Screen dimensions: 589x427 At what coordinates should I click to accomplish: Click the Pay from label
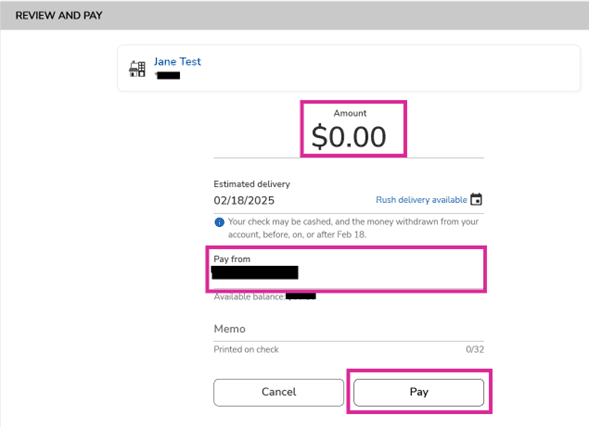[232, 259]
